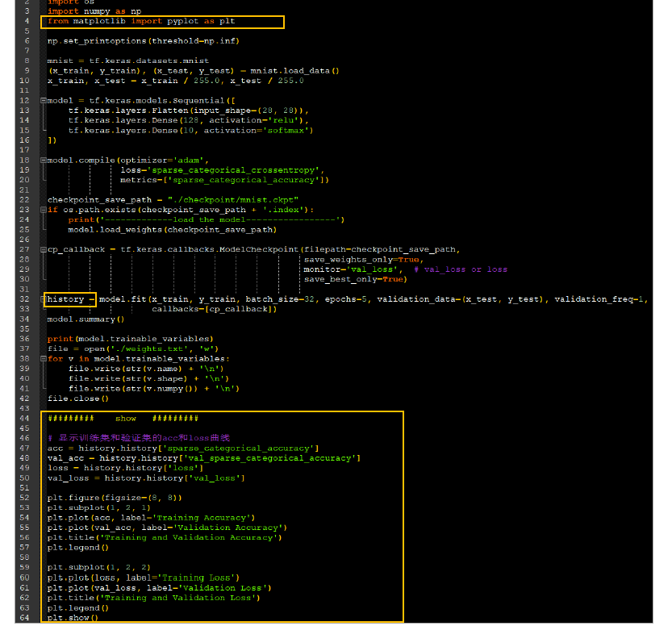Viewport: 672px width, 626px height.
Task: Click the 'from matplotlib import pyplot as plt' line
Action: [141, 22]
